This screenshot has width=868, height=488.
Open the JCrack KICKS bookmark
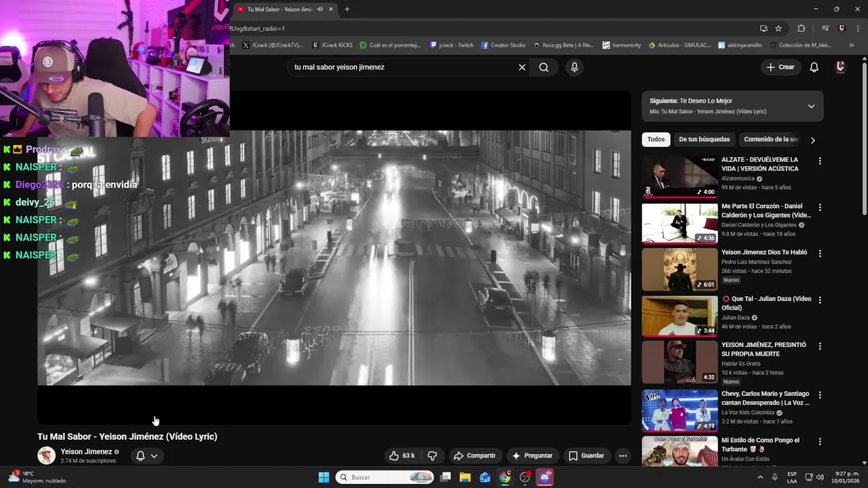click(332, 45)
